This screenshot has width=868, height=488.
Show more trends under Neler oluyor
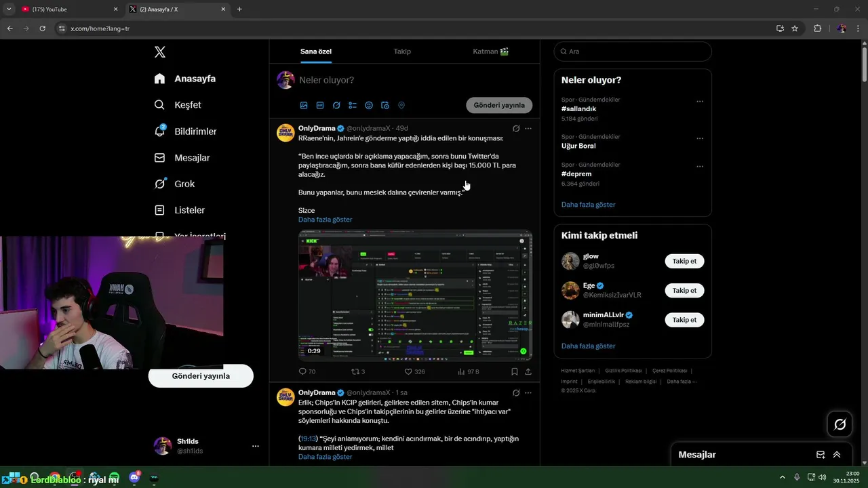pyautogui.click(x=588, y=205)
